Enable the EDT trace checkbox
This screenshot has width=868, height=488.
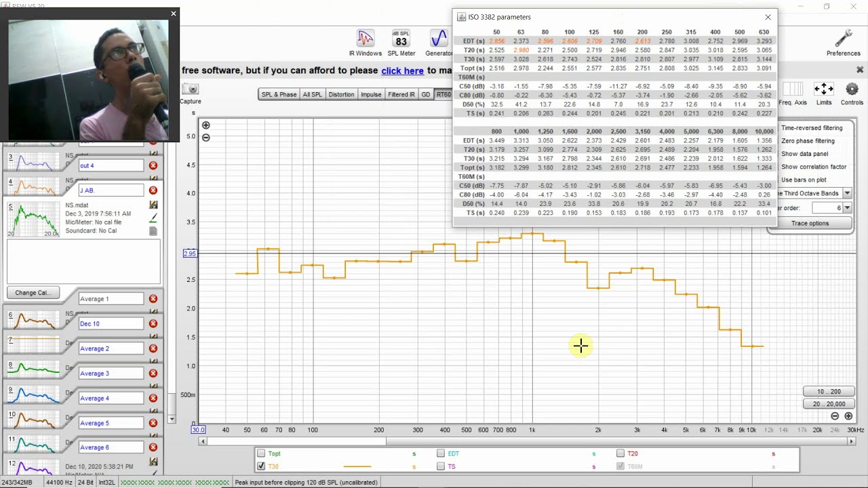tap(441, 453)
